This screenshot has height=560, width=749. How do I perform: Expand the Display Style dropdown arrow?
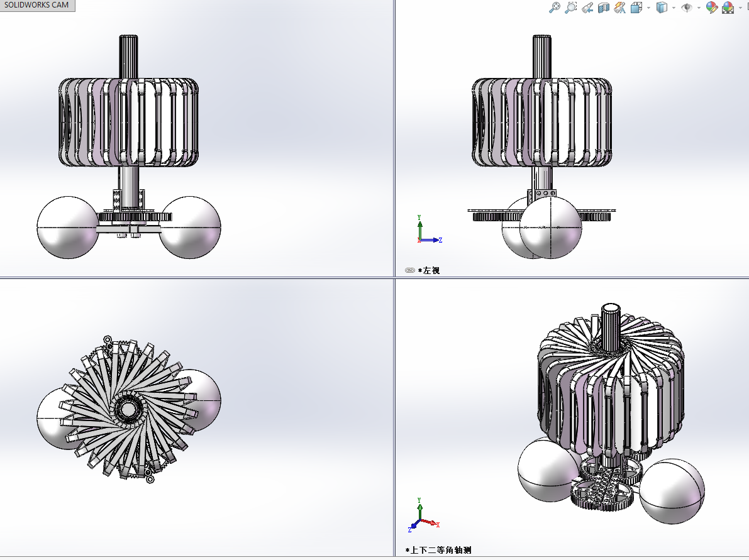674,8
